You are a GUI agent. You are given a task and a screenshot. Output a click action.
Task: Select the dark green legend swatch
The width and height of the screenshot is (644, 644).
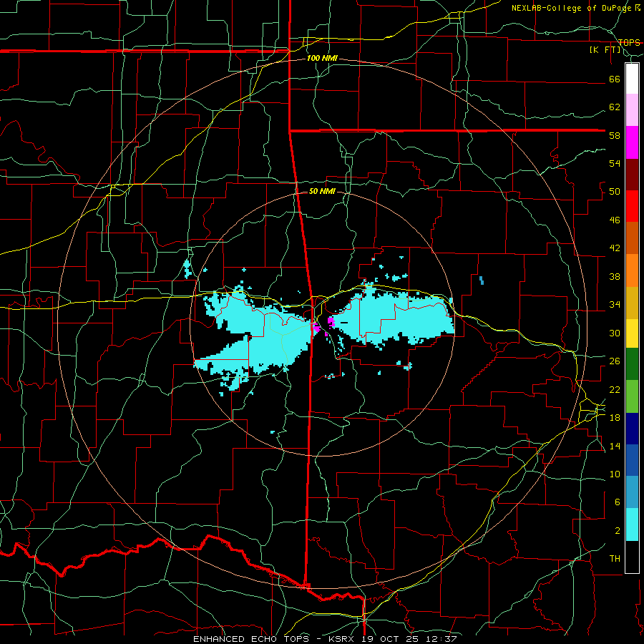pyautogui.click(x=632, y=364)
